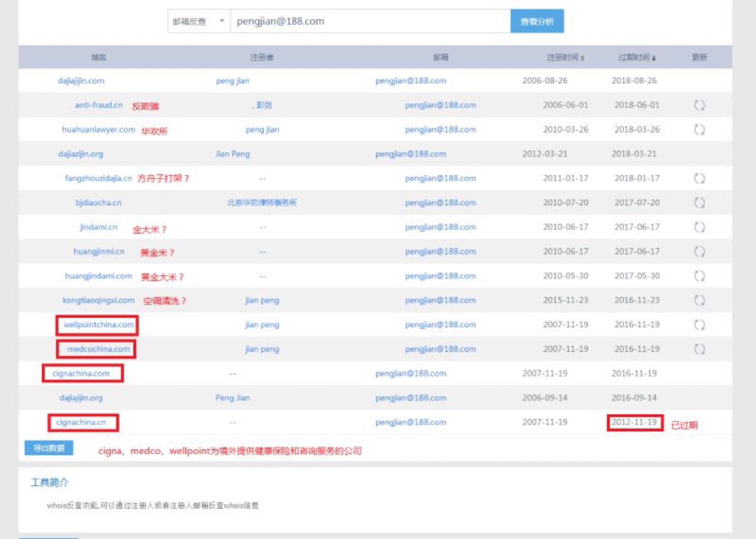Click into the email search input field
Viewport: 756px width, 539px height.
point(369,21)
